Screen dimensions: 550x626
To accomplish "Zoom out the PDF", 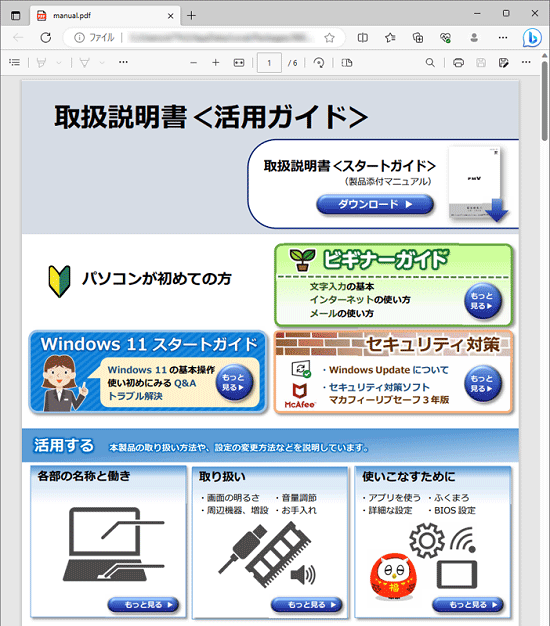I will tap(194, 63).
